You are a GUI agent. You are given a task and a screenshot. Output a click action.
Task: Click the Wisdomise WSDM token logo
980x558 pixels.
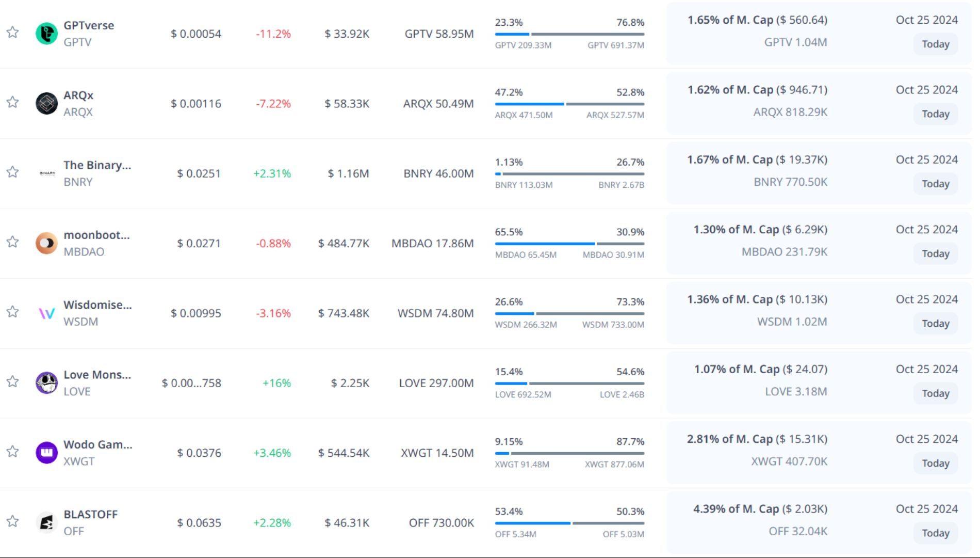tap(46, 313)
